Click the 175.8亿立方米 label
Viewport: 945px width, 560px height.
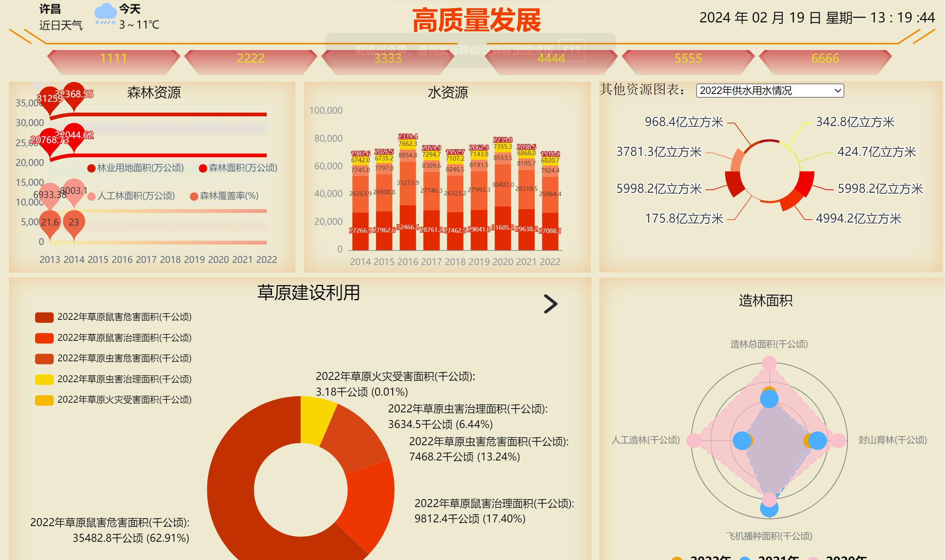[684, 219]
